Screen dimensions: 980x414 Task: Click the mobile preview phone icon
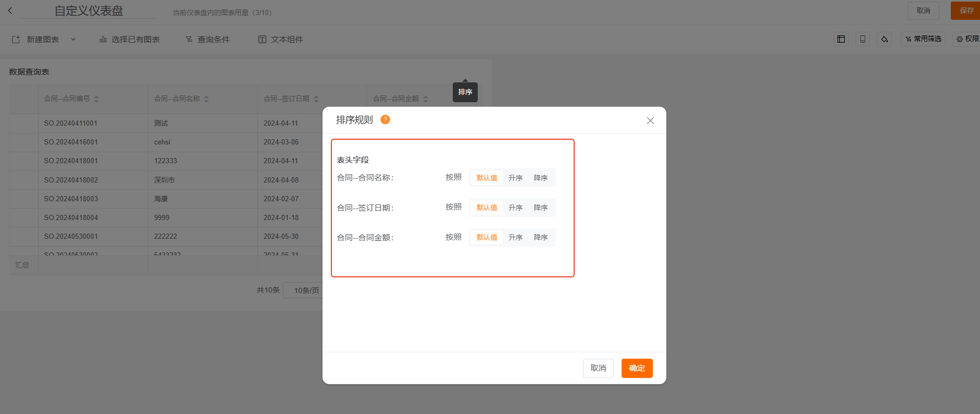point(862,39)
